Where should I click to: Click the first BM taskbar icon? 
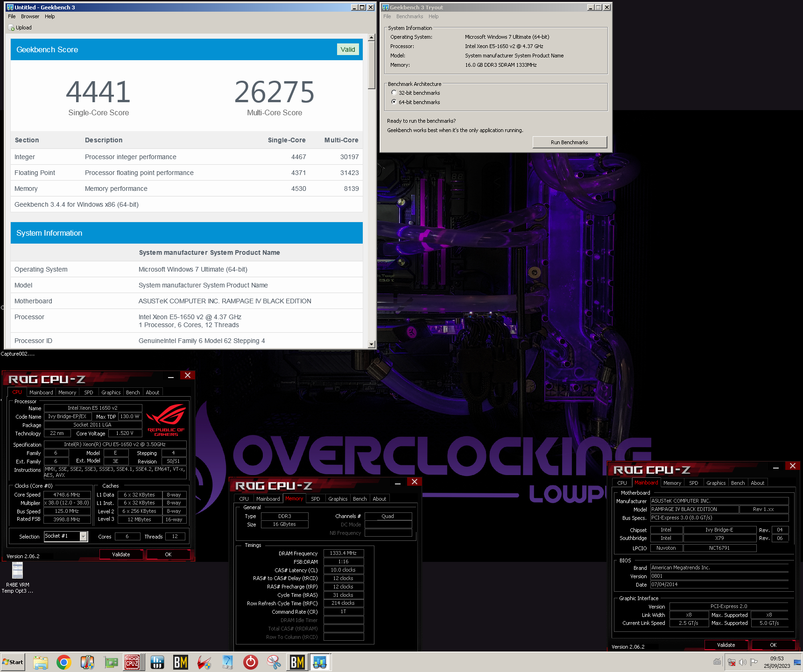click(181, 662)
